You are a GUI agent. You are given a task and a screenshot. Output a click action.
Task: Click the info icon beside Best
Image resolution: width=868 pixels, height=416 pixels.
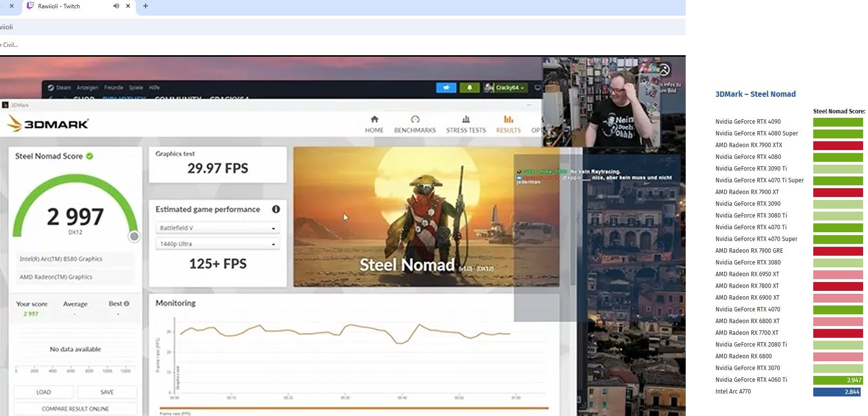click(127, 304)
